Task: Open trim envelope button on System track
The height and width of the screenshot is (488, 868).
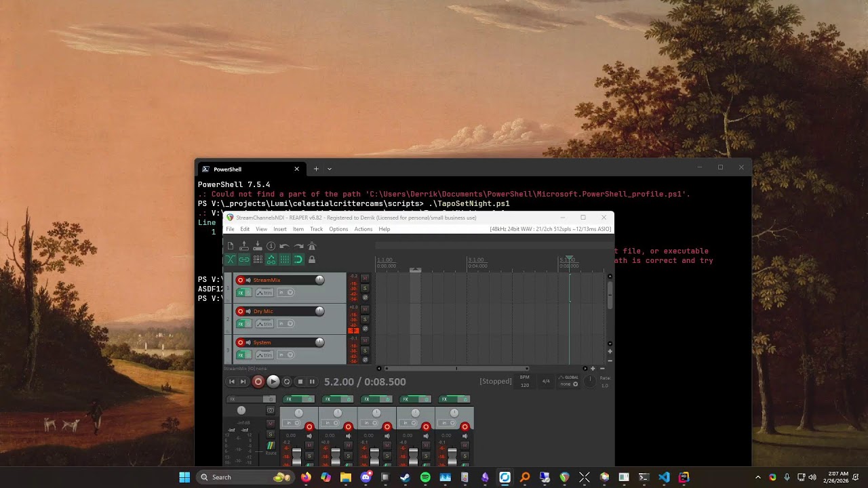Action: click(x=264, y=355)
